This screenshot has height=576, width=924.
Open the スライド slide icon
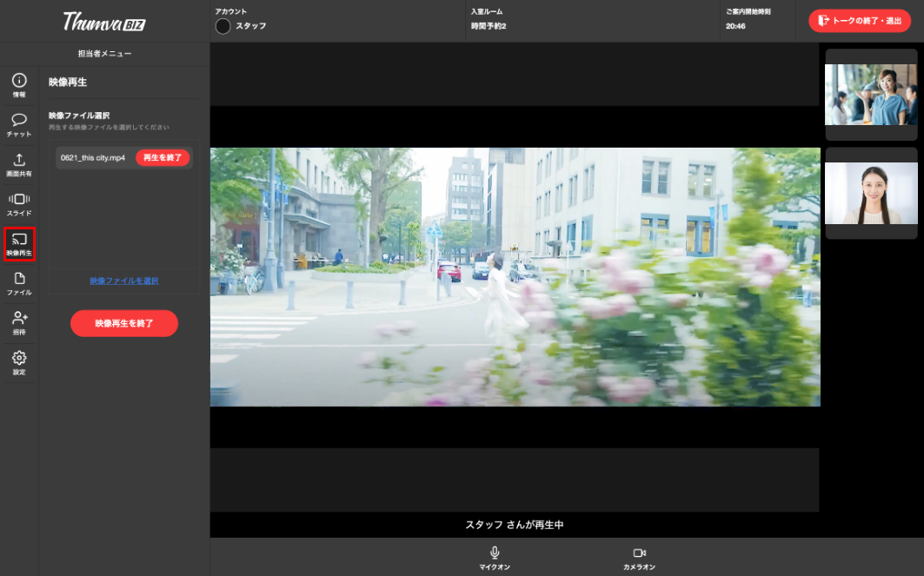point(19,203)
